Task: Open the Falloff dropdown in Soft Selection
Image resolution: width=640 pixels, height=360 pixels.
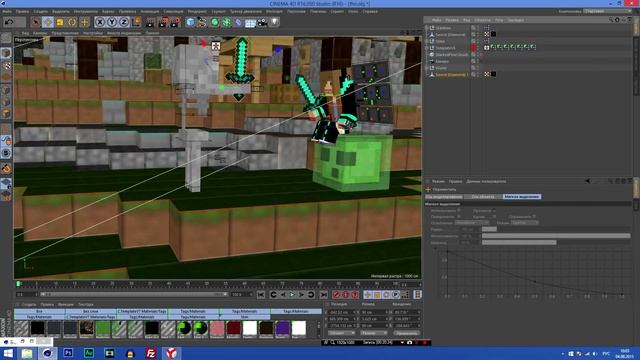Action: [x=471, y=223]
